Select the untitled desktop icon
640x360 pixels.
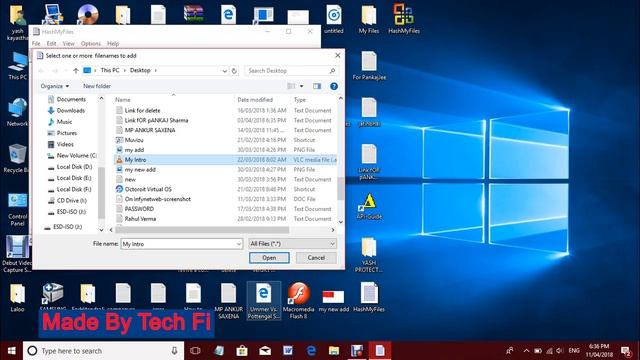333,18
